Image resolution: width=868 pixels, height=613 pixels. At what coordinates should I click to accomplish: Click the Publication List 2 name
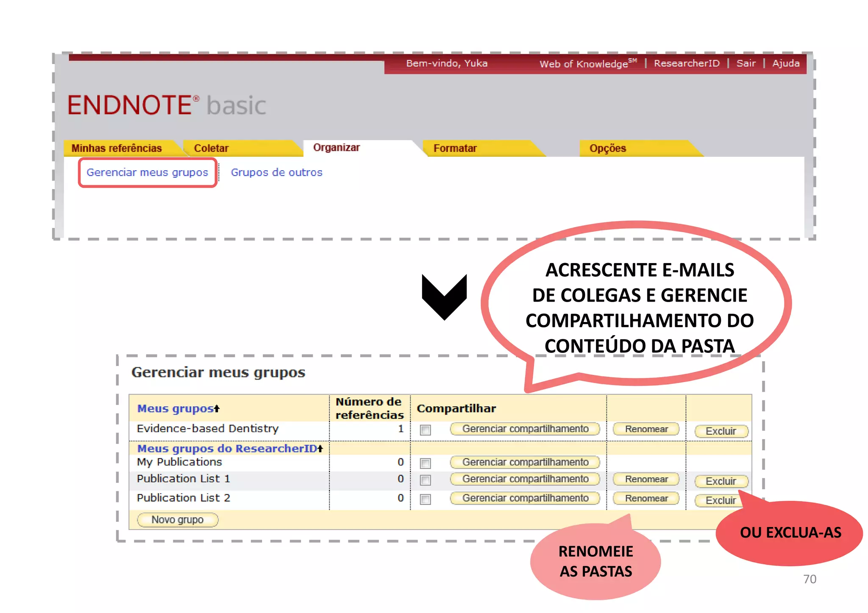click(x=183, y=498)
